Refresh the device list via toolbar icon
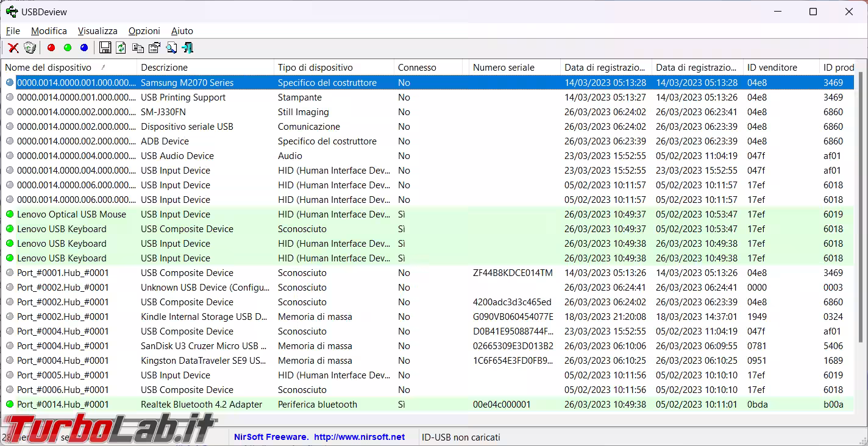The image size is (868, 446). point(121,48)
